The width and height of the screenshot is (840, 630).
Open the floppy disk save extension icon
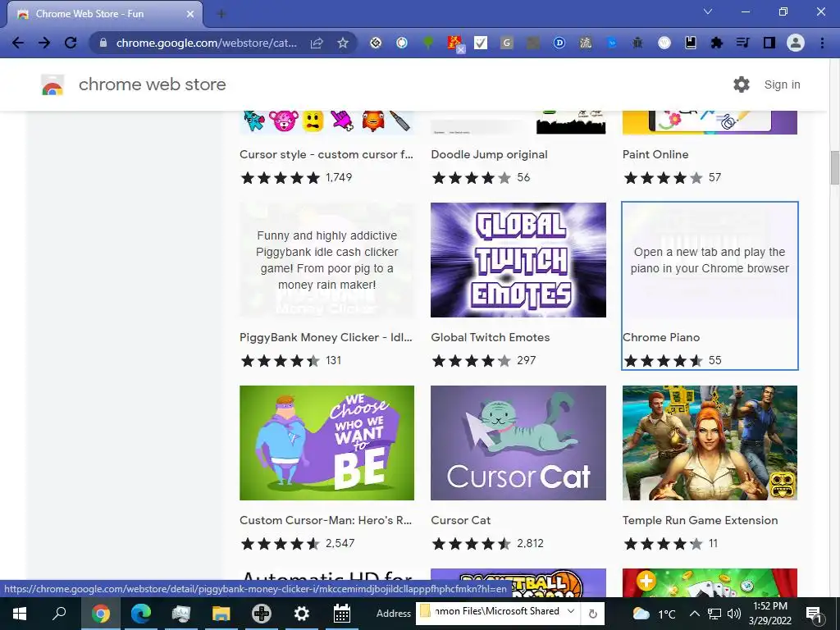click(691, 43)
